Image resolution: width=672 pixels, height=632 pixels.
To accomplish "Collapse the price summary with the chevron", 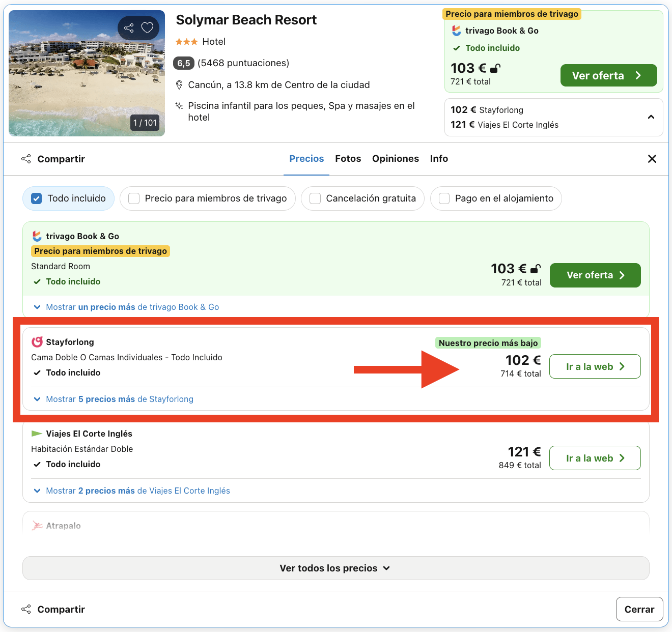I will [651, 117].
